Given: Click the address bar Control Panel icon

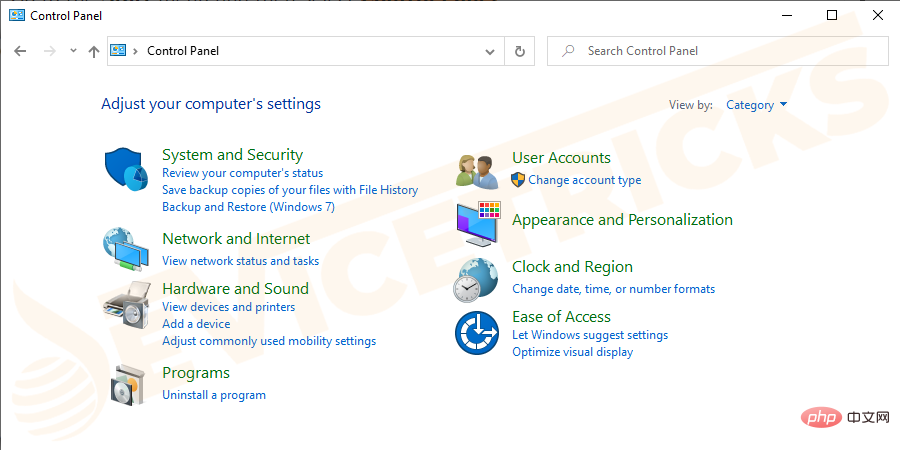Looking at the screenshot, I should [x=118, y=51].
